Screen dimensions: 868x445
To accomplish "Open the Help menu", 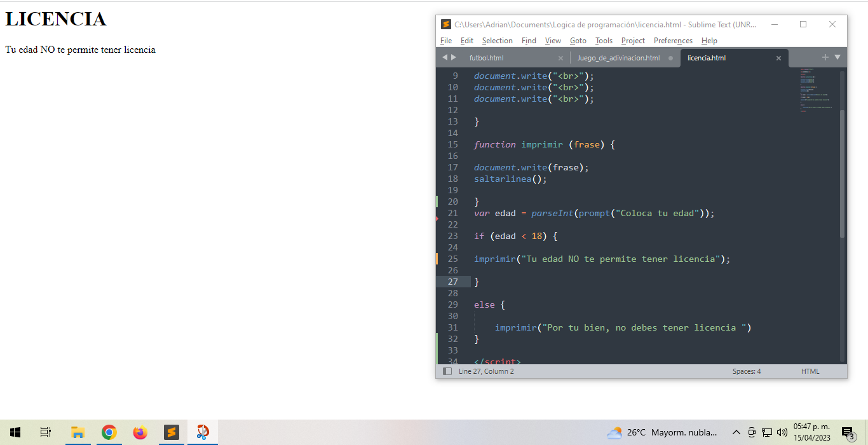I will click(709, 41).
